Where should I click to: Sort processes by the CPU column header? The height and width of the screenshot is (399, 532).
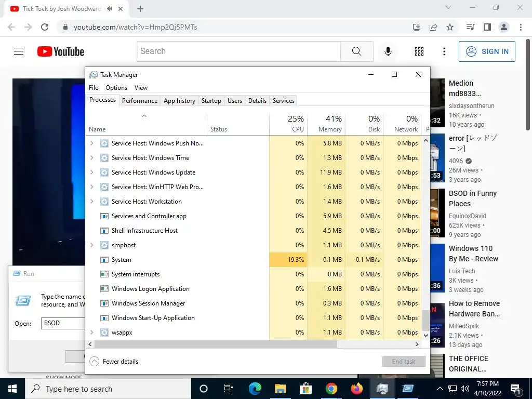(288, 124)
